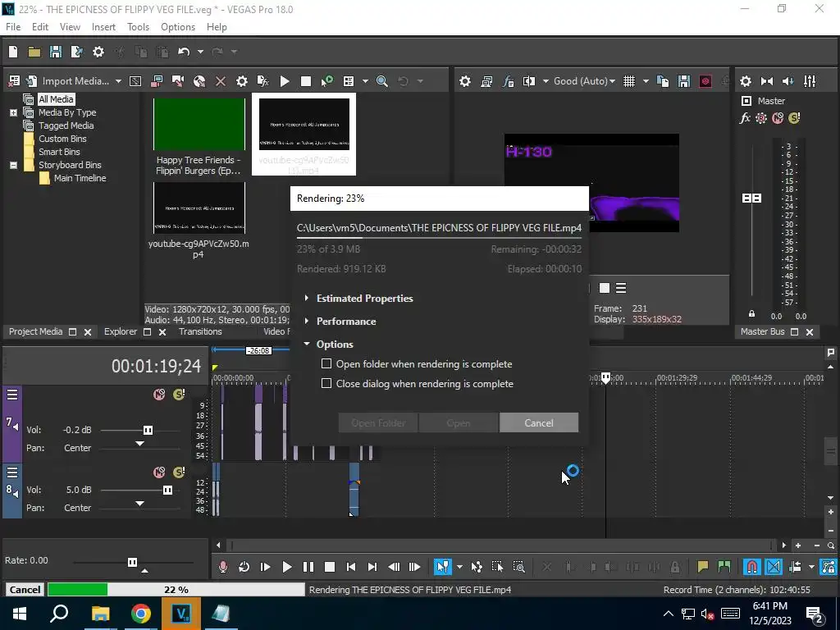840x630 pixels.
Task: Mute audio track 8
Action: 159,472
